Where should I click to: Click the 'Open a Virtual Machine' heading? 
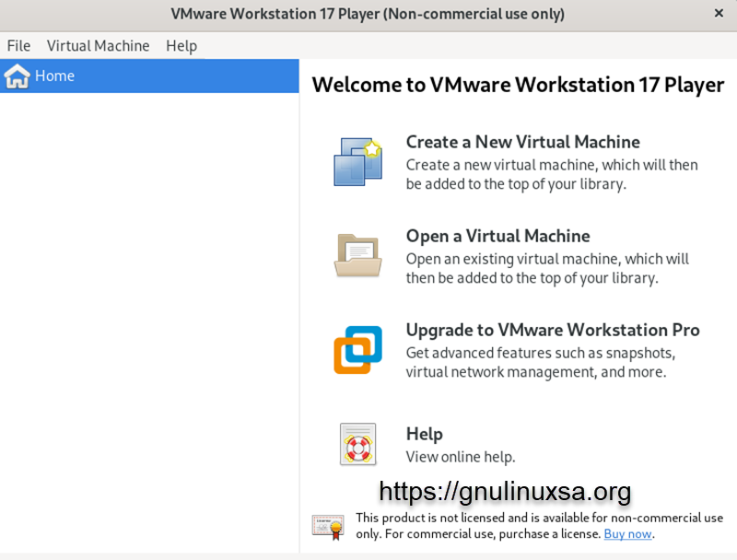tap(497, 236)
